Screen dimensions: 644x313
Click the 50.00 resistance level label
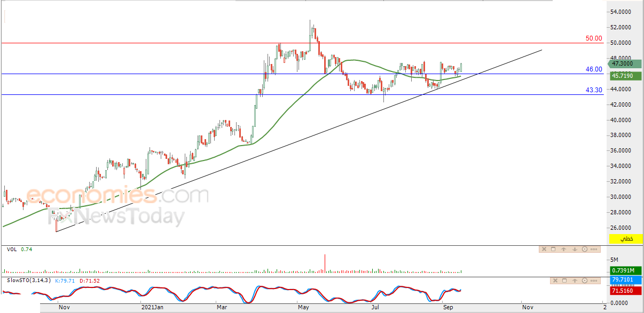(594, 38)
